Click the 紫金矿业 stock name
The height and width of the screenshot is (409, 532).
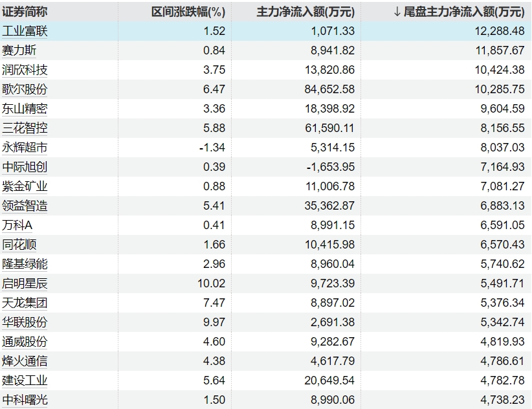[25, 186]
